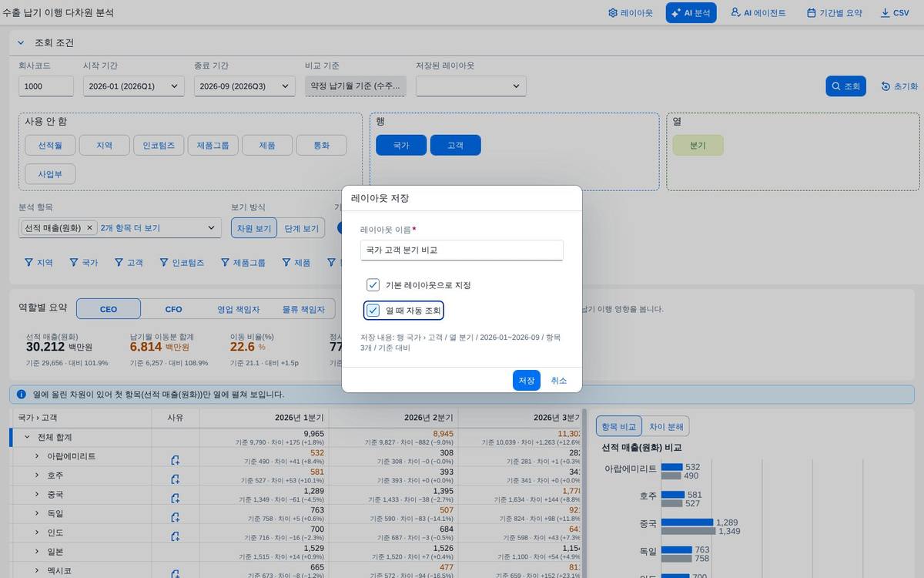Viewport: 924px width, 578px height.
Task: Open reason icon for 멕시코 row
Action: point(176,574)
